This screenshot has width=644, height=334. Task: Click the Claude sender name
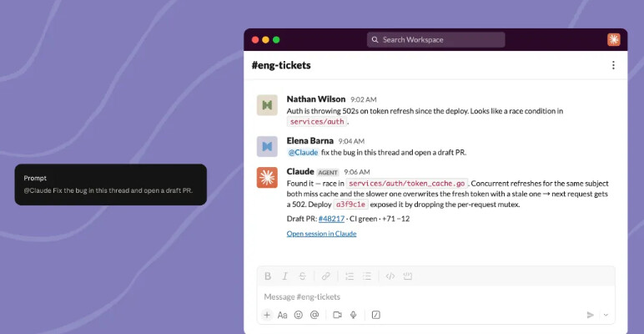[x=300, y=171]
